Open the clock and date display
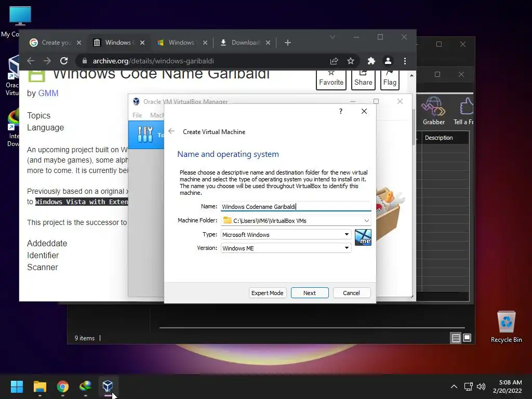The width and height of the screenshot is (532, 399). coord(508,387)
